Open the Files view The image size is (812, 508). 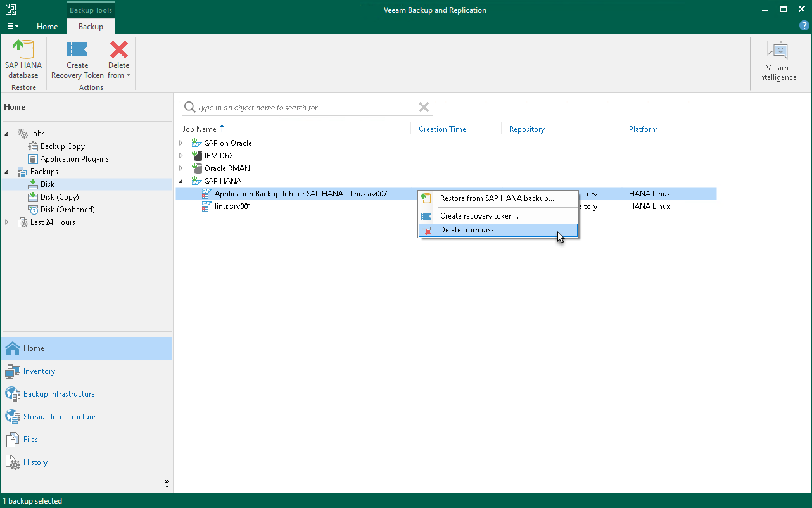(x=30, y=440)
